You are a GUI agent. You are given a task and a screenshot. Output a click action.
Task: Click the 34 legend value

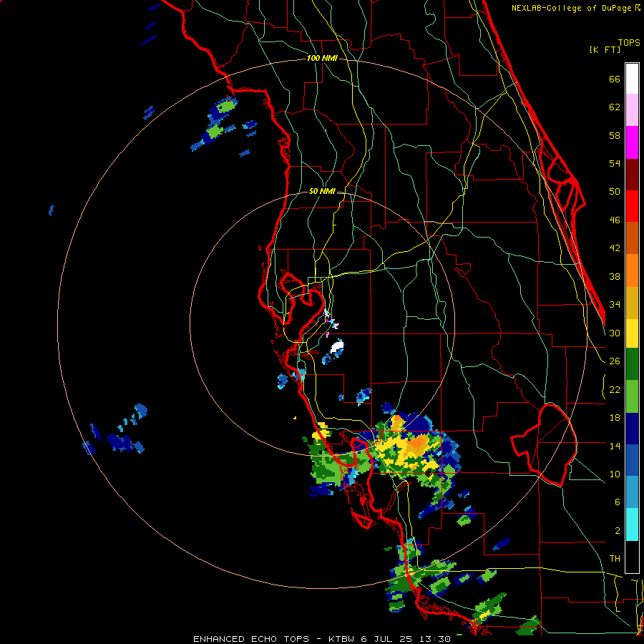[615, 305]
